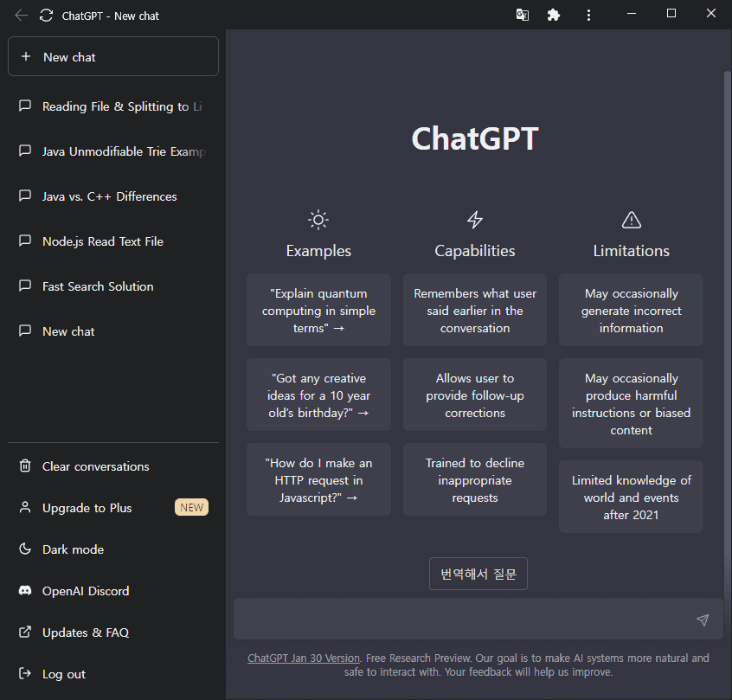Open the three-dot more menu
732x700 pixels.
coord(588,15)
